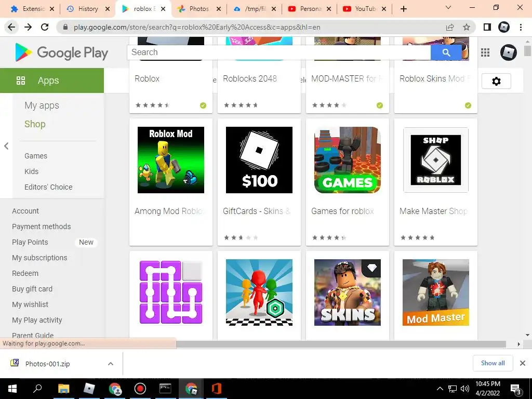The width and height of the screenshot is (532, 399).
Task: Go to the Games category
Action: [36, 156]
